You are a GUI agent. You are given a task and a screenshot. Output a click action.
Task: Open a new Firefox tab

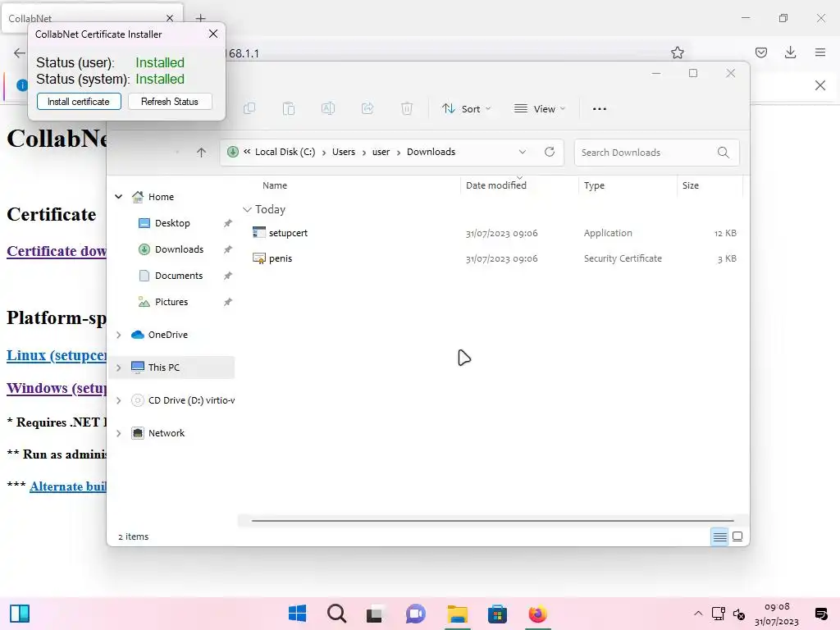200,18
